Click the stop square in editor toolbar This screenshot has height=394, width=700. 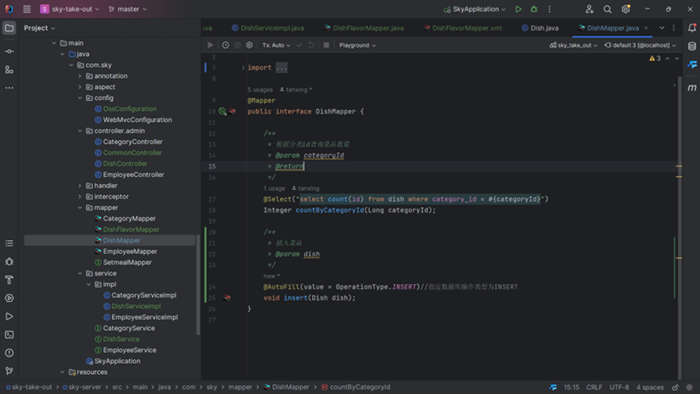coord(326,45)
